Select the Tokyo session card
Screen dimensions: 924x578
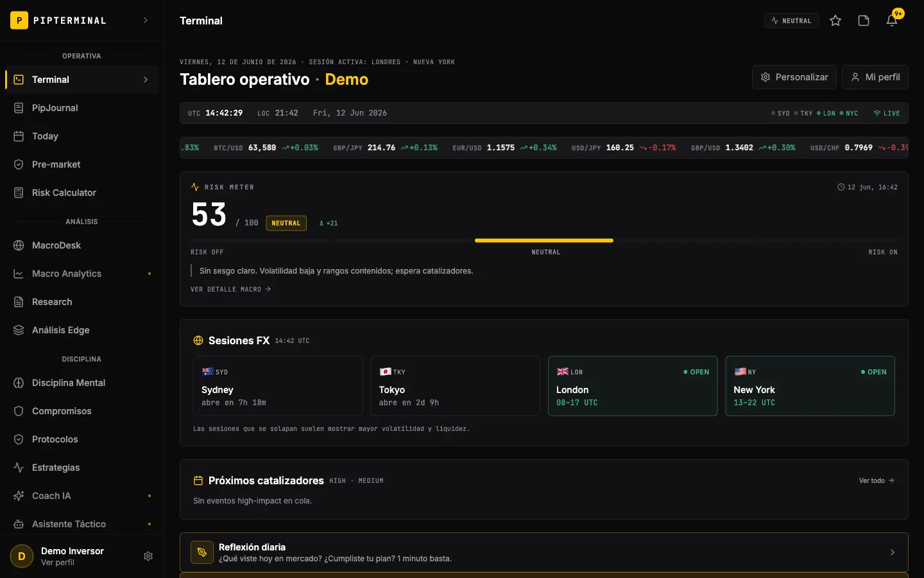pos(455,386)
